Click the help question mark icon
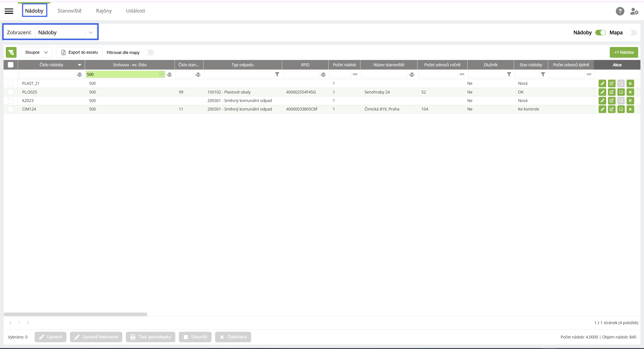This screenshot has height=349, width=644. pos(620,11)
